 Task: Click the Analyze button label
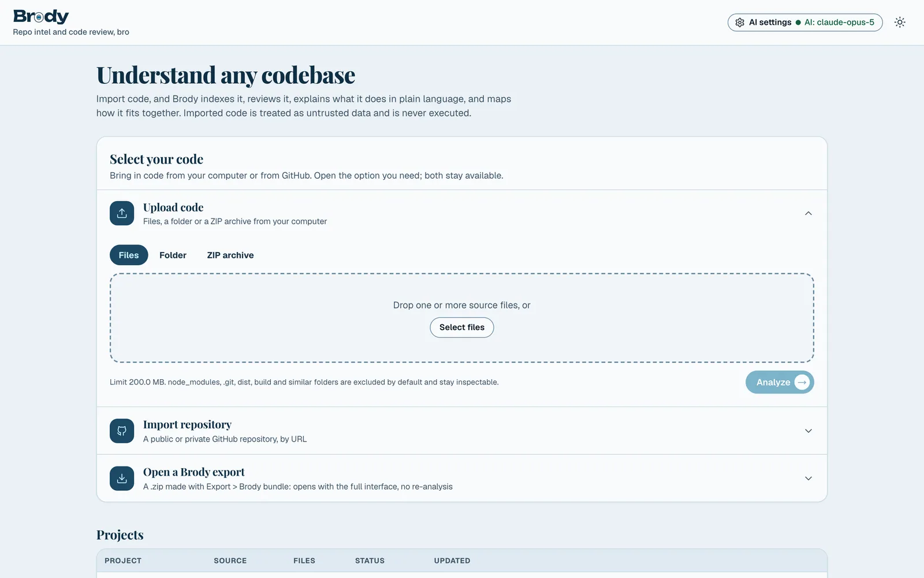773,382
